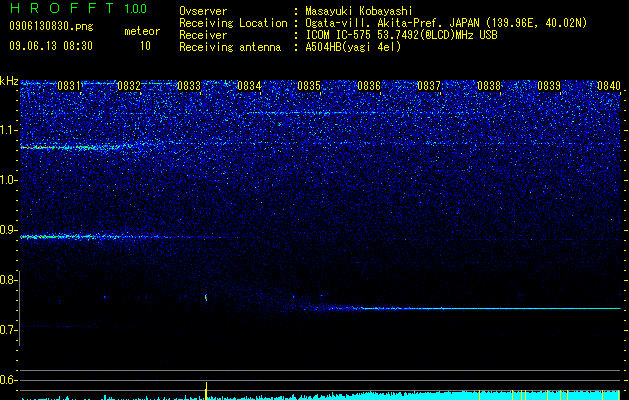Click the 0.9 kHz axis label
629x400 pixels.
pos(8,230)
